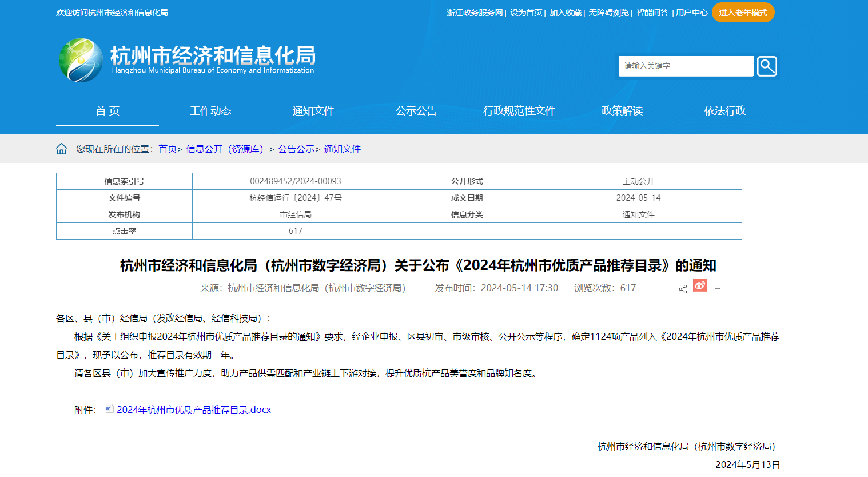This screenshot has width=868, height=477.
Task: Click 通知文件 breadcrumb link
Action: point(343,149)
